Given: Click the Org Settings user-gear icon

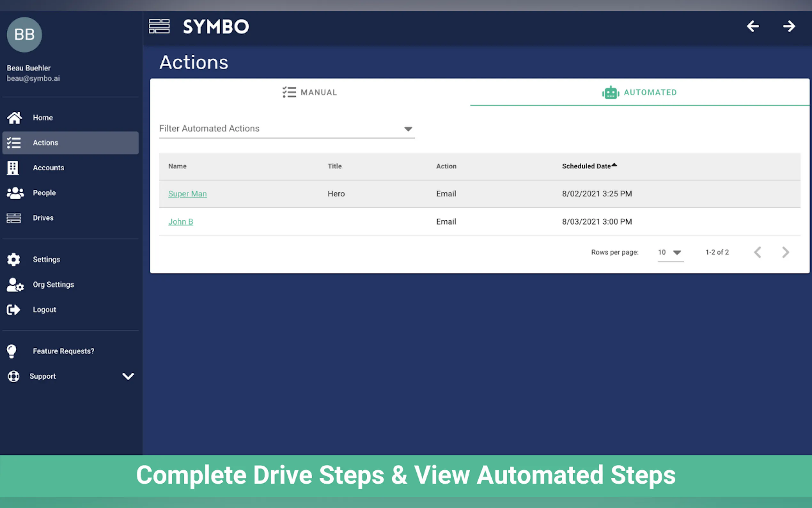Looking at the screenshot, I should click(x=15, y=285).
